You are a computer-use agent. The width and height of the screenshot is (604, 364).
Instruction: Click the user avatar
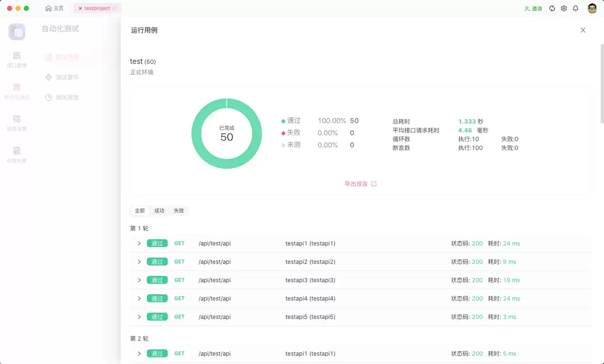click(x=592, y=8)
